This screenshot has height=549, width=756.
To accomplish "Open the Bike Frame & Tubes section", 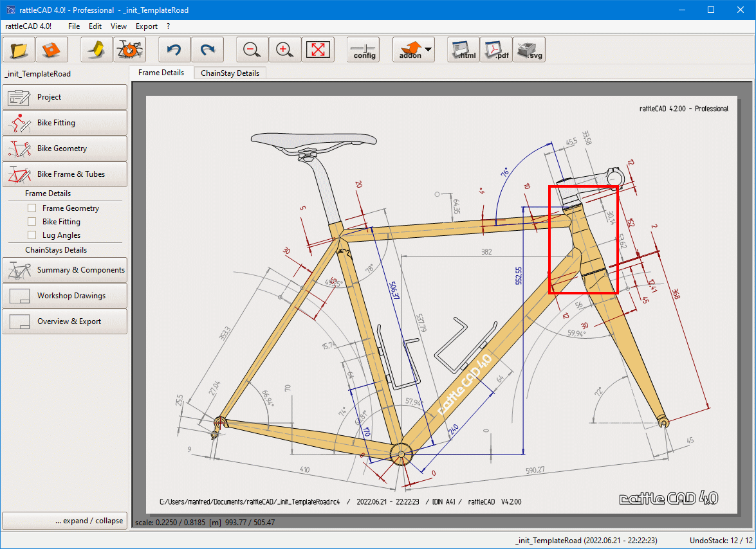I will 64,174.
